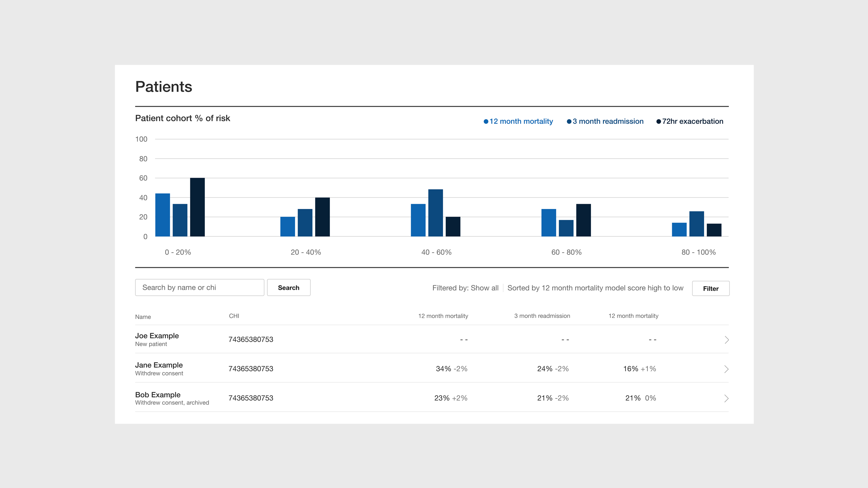
Task: Expand Jane Example's row chevron
Action: pos(726,369)
